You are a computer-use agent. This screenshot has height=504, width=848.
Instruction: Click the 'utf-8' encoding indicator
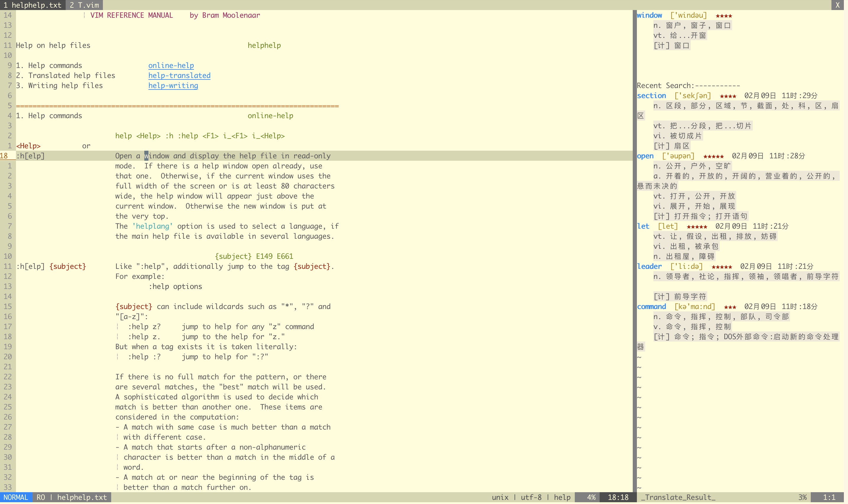point(531,498)
